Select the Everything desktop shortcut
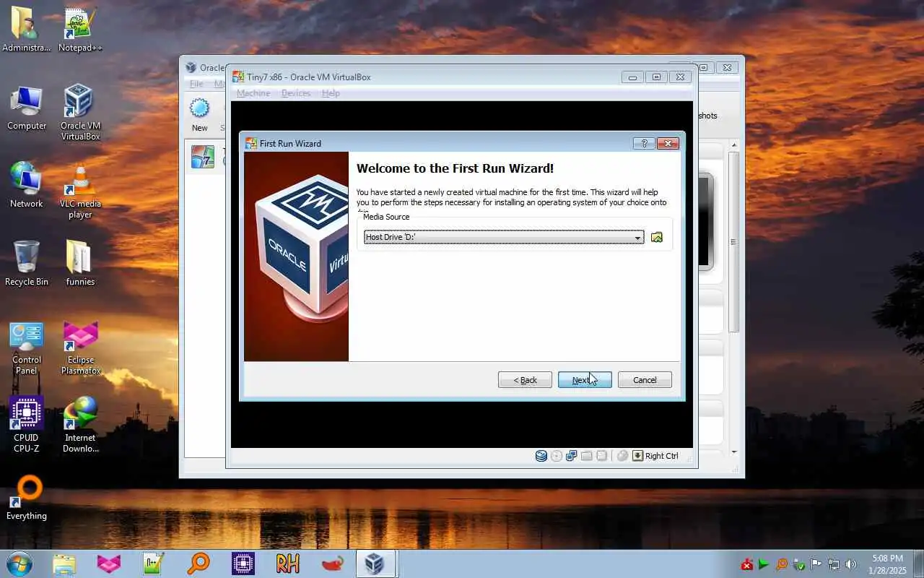 coord(27,498)
